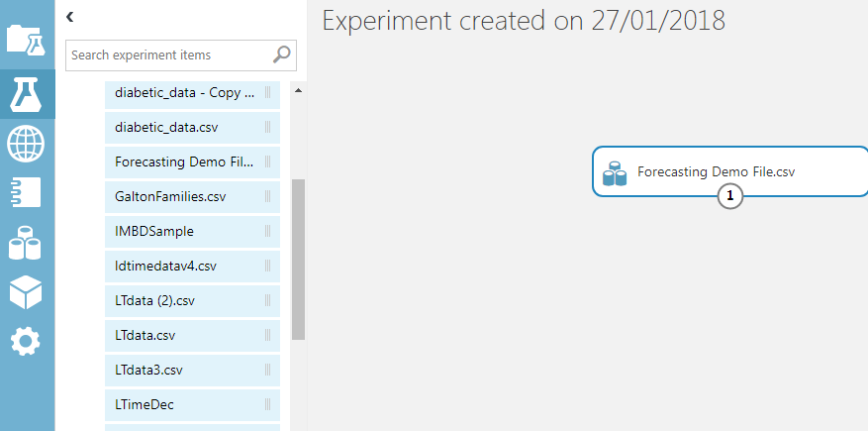Open Projects icon in left sidebar

pos(27,40)
